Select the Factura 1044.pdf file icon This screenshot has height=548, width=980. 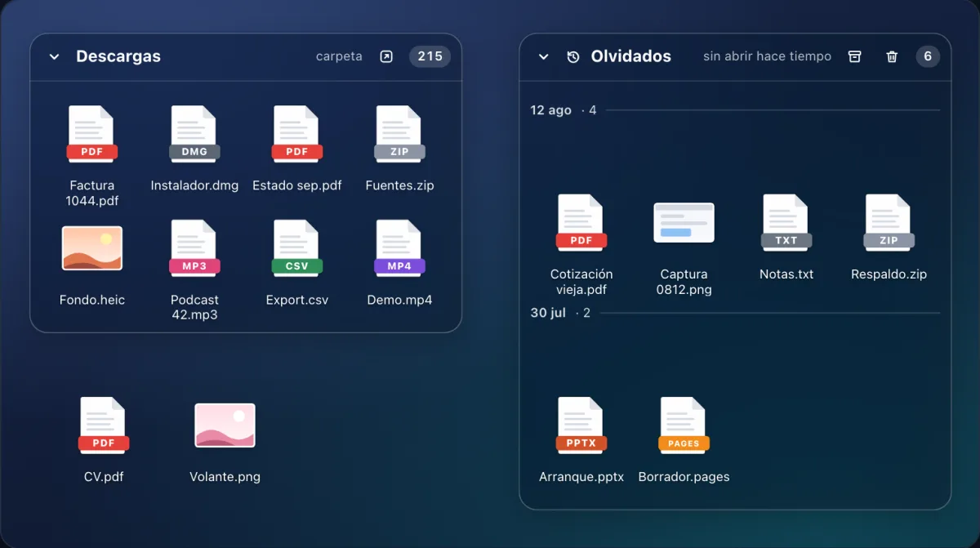[92, 134]
